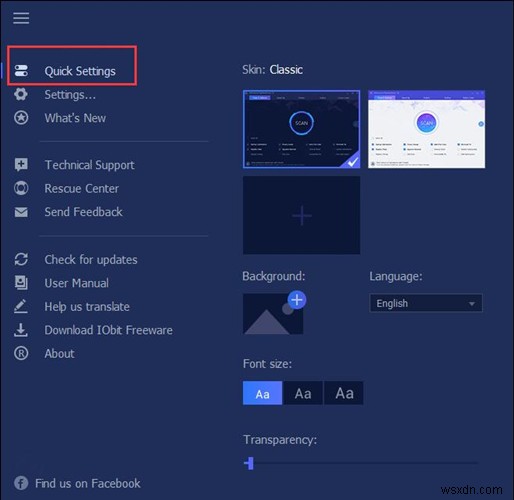Select Check for updates entry
Screen dimensions: 514x500
click(91, 260)
